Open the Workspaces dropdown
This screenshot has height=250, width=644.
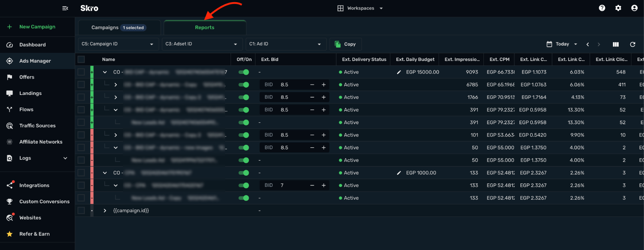(x=360, y=8)
